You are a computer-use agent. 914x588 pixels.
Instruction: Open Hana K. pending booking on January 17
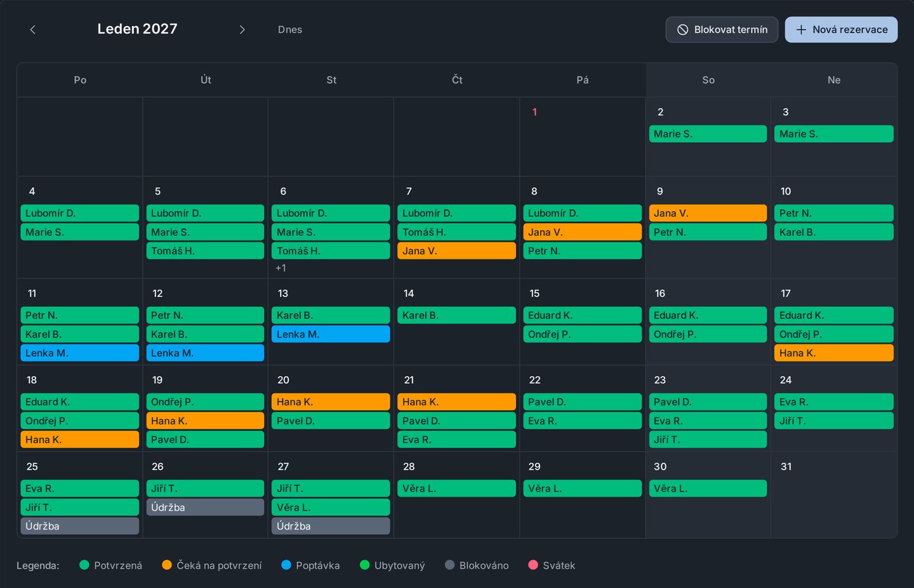833,353
